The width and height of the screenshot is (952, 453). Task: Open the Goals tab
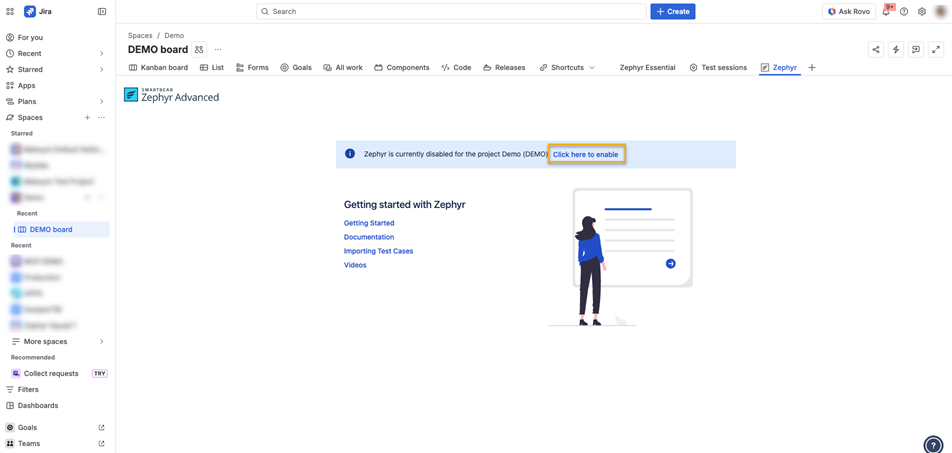click(x=296, y=67)
